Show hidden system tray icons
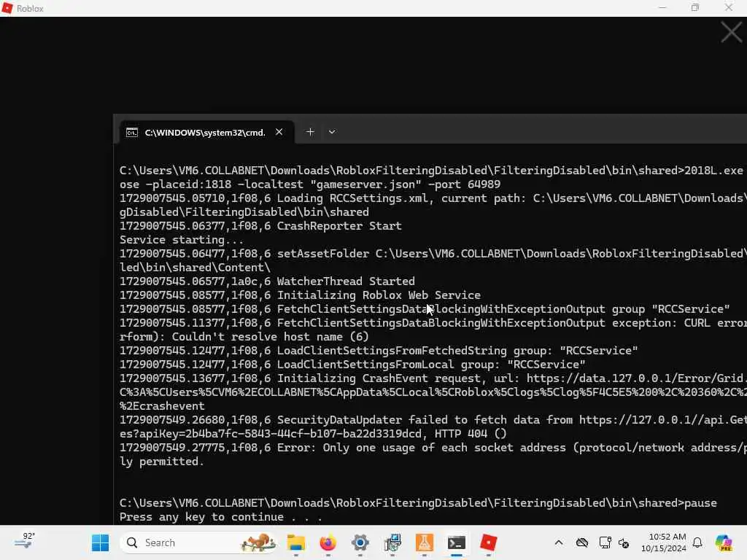 coord(559,542)
